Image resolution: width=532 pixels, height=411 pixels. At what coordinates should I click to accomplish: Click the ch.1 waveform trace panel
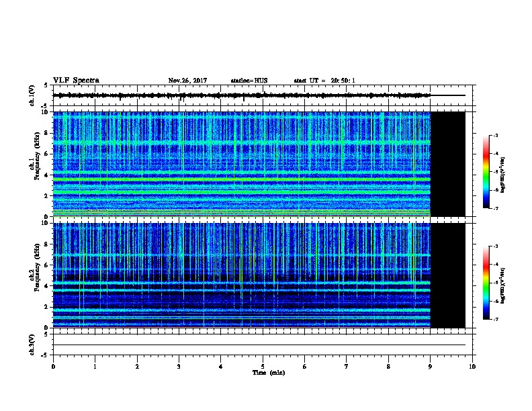click(x=263, y=95)
